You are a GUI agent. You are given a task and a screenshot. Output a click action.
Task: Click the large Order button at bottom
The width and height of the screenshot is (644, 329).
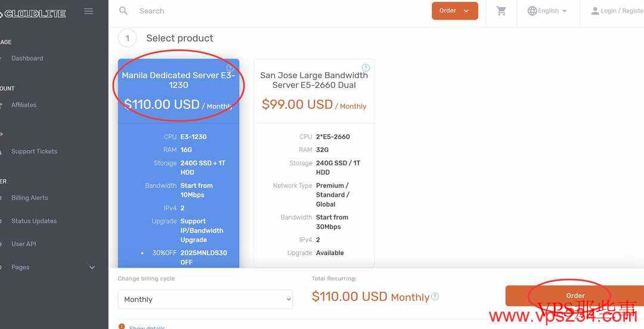575,296
